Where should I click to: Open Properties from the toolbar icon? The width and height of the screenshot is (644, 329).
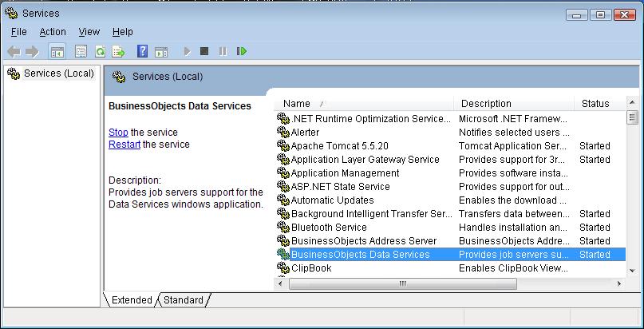pyautogui.click(x=81, y=51)
